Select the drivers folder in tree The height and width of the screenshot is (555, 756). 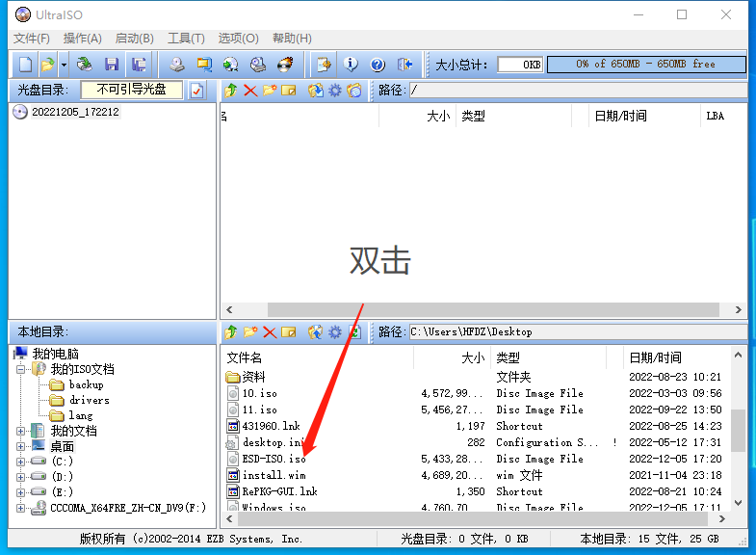point(90,400)
